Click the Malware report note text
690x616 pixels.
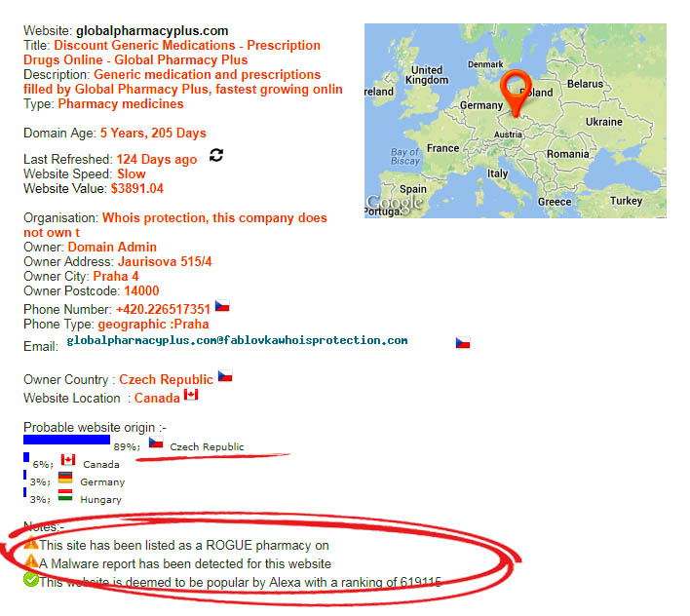pos(185,564)
